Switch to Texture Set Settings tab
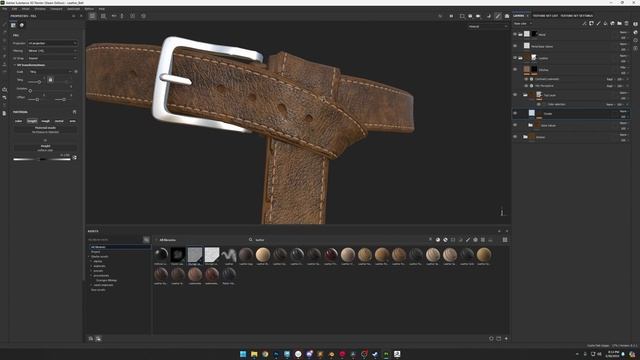The width and height of the screenshot is (640, 360). (576, 16)
